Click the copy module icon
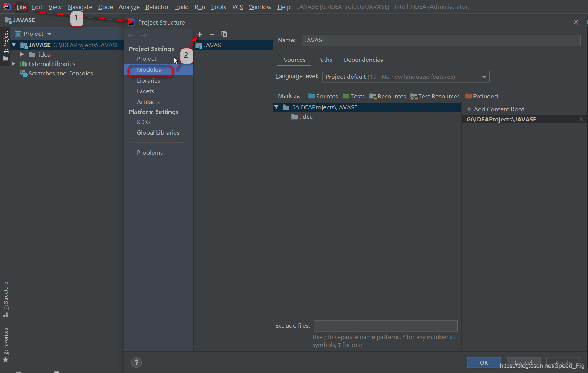 tap(224, 34)
